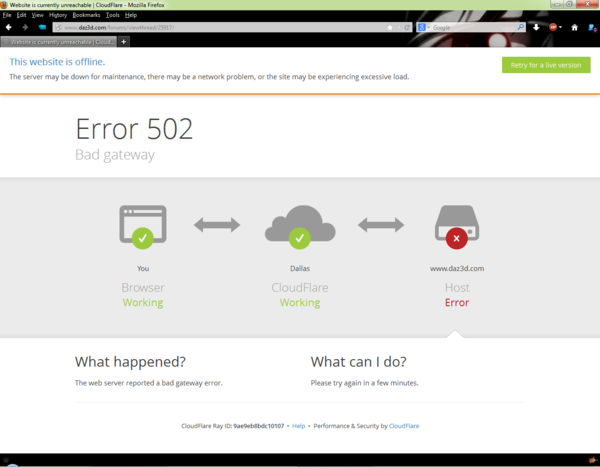Click 'This website is offline.' heading
The height and width of the screenshot is (467, 600).
[x=57, y=62]
